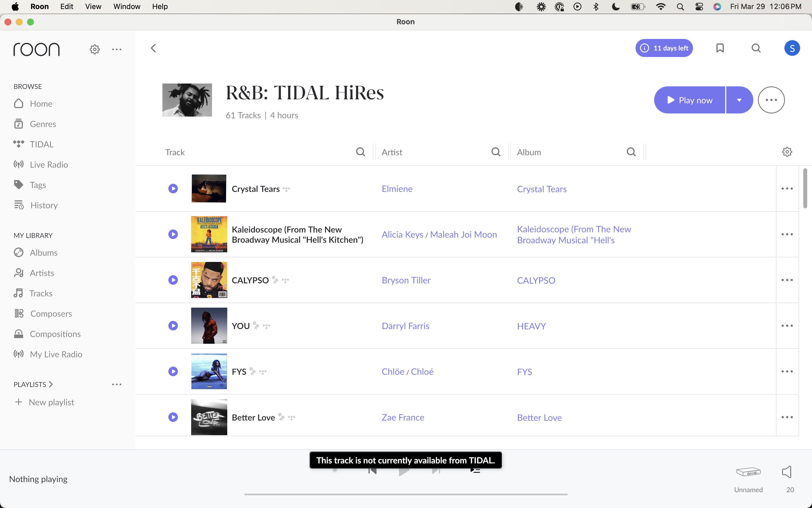
Task: Go back with the left arrow
Action: (x=153, y=48)
